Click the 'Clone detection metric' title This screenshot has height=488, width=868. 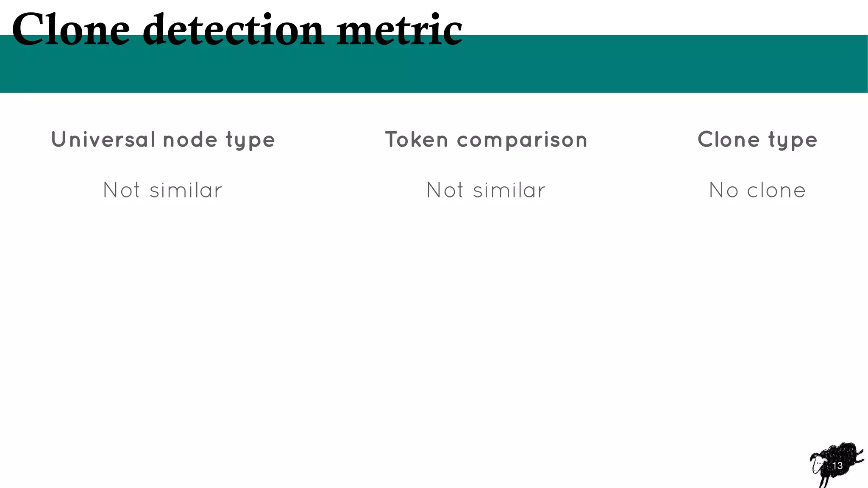pyautogui.click(x=237, y=30)
